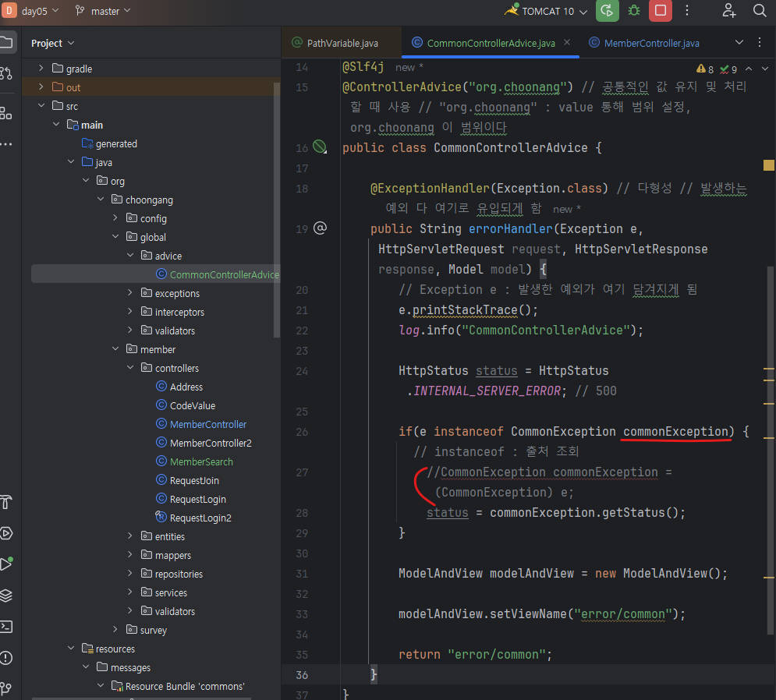This screenshot has height=700, width=776.
Task: Expand the survey package
Action: (115, 630)
